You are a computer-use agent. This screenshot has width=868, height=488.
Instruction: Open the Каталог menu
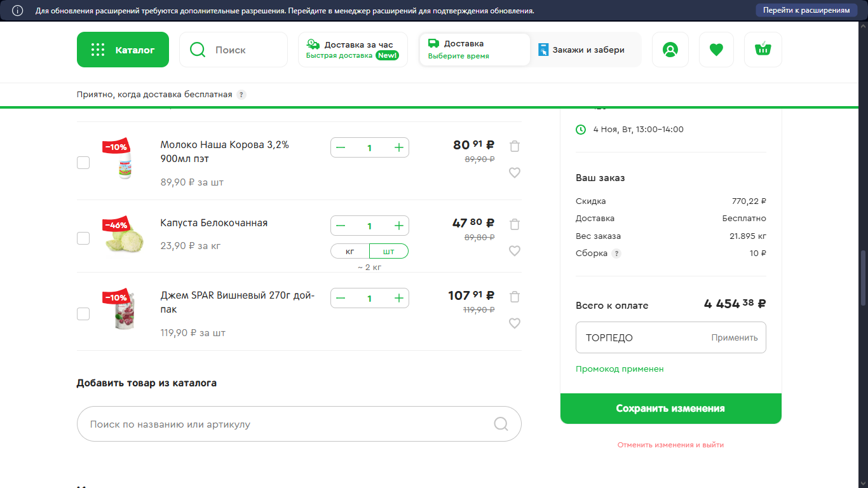point(123,50)
